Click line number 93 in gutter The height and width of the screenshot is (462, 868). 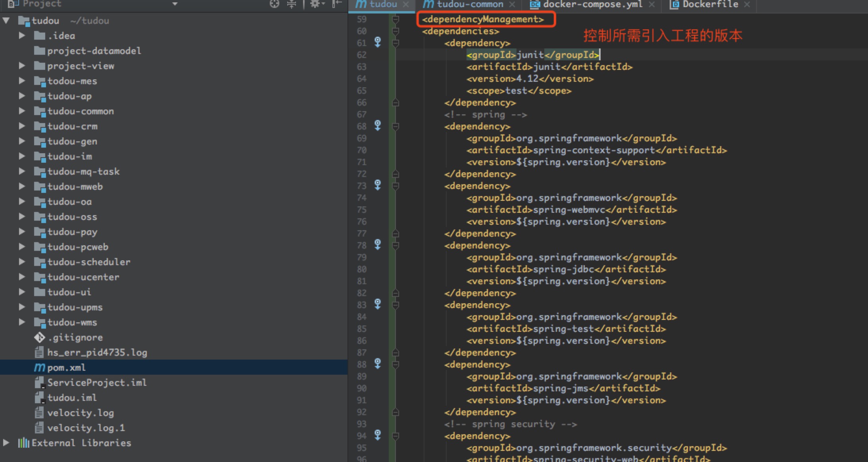click(361, 424)
